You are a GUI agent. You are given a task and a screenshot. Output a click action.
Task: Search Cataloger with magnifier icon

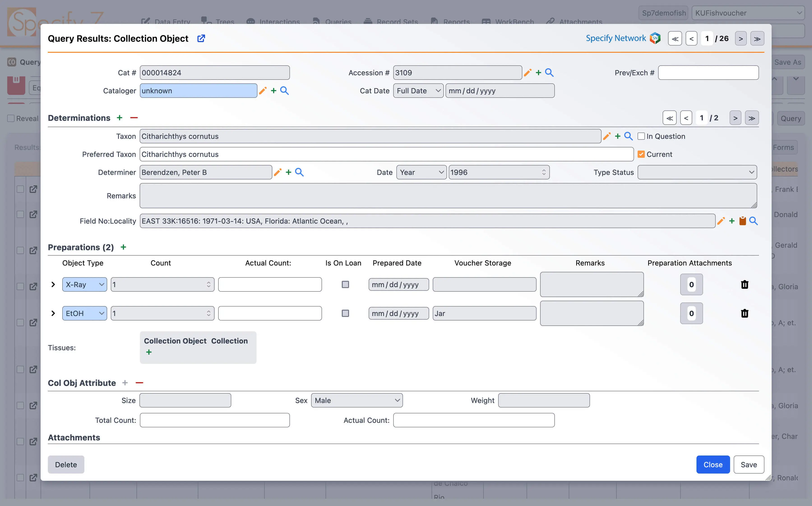click(x=285, y=91)
